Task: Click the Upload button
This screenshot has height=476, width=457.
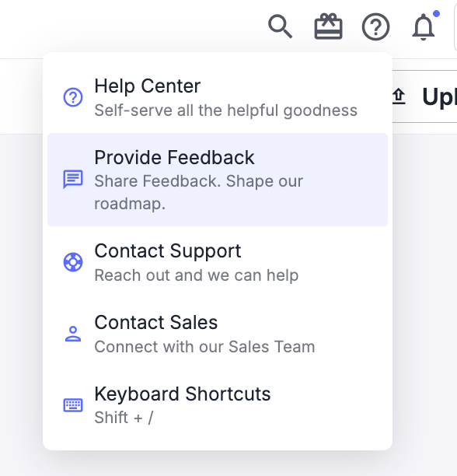Action: pos(424,96)
